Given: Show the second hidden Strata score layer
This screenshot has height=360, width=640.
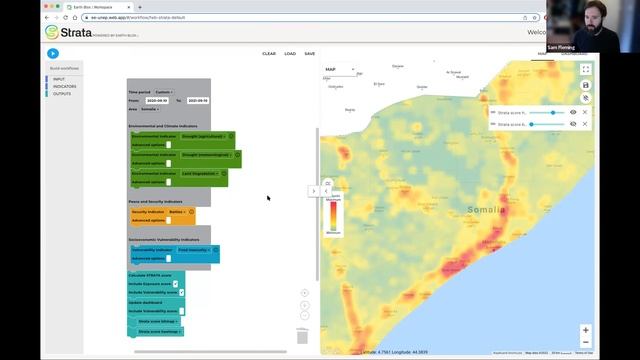Looking at the screenshot, I should pyautogui.click(x=573, y=124).
